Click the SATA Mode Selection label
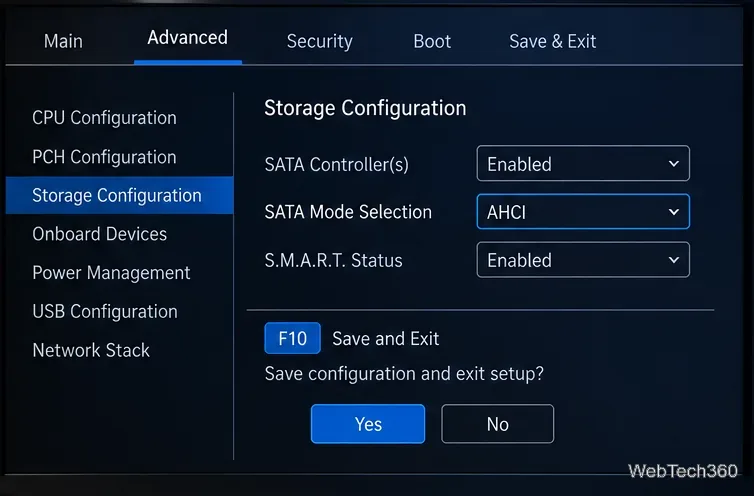Screen dimensions: 754x496 348,212
